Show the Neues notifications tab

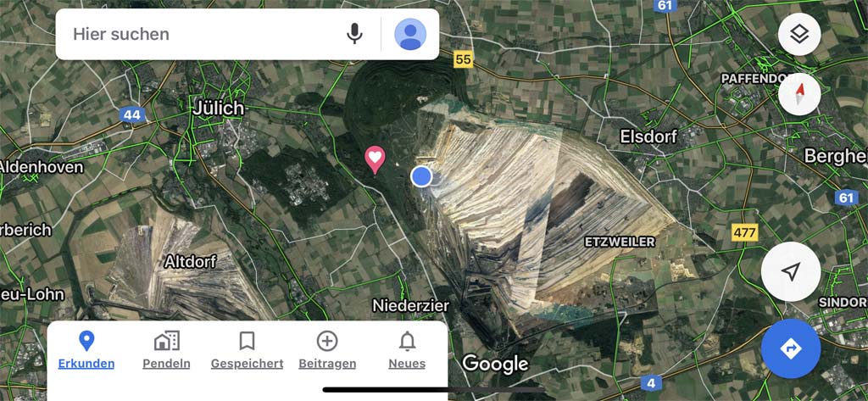407,350
